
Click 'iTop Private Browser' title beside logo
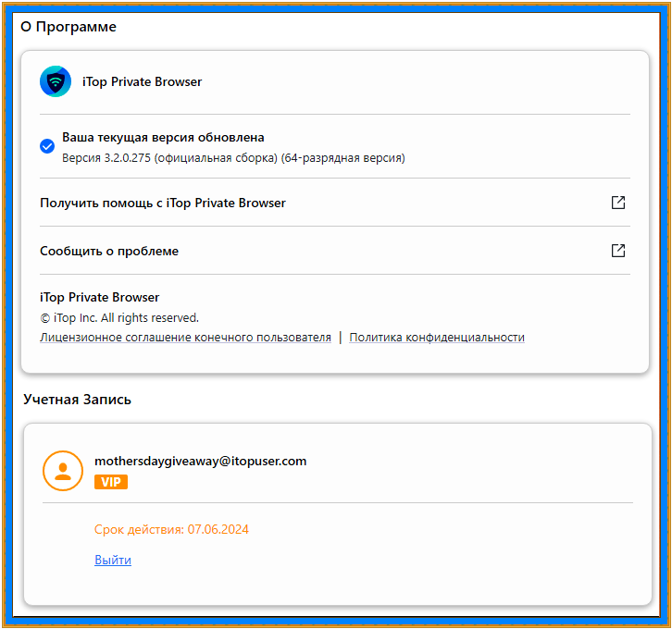pos(142,81)
